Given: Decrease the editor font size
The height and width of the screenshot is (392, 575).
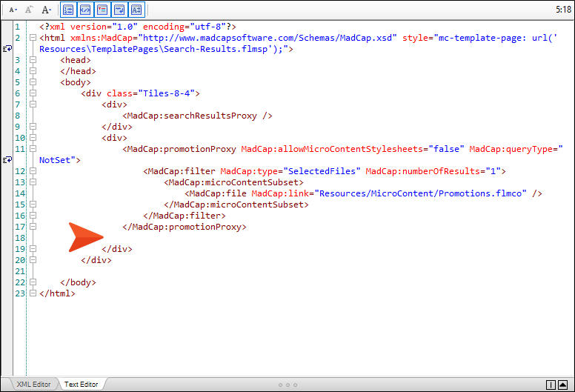Looking at the screenshot, I should point(13,10).
